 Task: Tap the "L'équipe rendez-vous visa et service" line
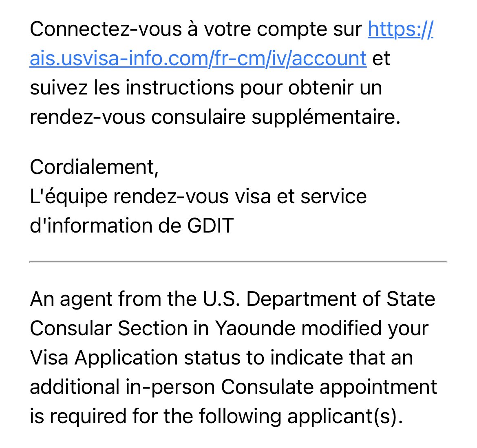(x=198, y=196)
